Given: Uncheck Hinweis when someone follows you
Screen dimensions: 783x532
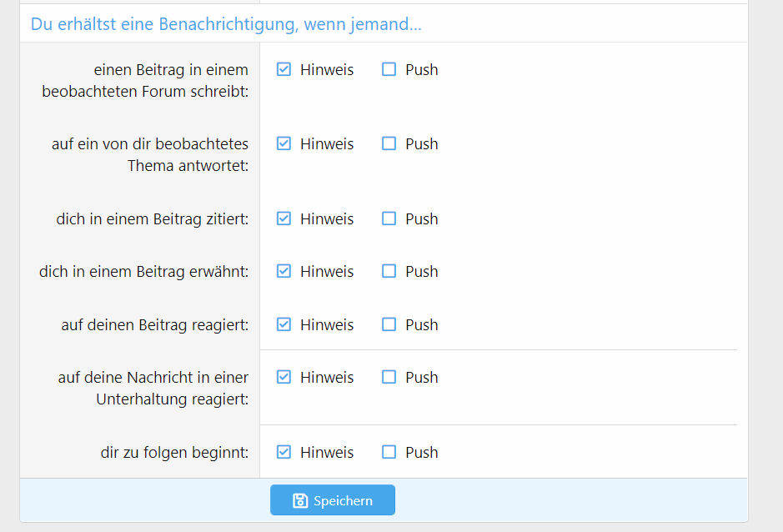Looking at the screenshot, I should 284,452.
